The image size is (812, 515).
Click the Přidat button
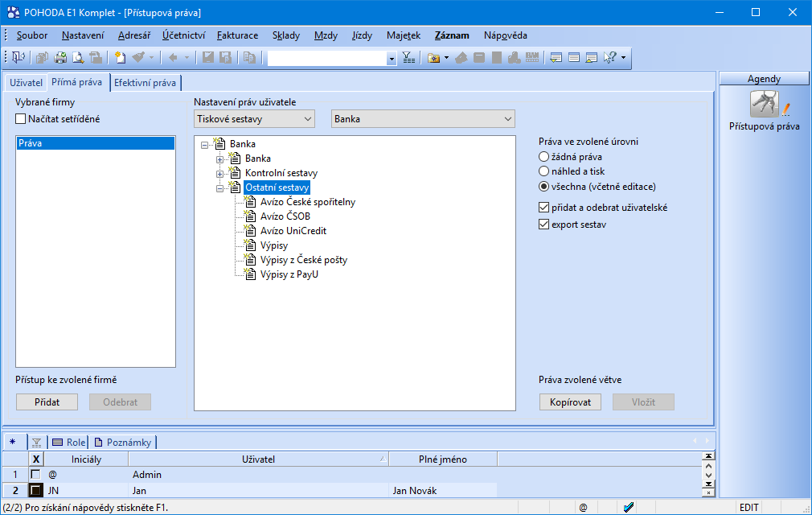(47, 402)
